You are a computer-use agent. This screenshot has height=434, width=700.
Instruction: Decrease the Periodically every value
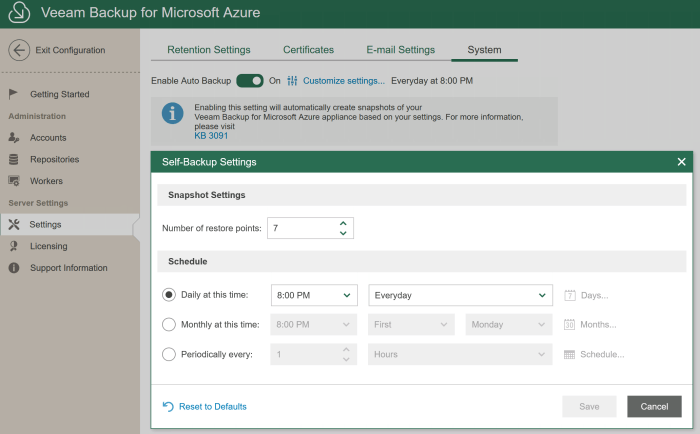pos(346,359)
